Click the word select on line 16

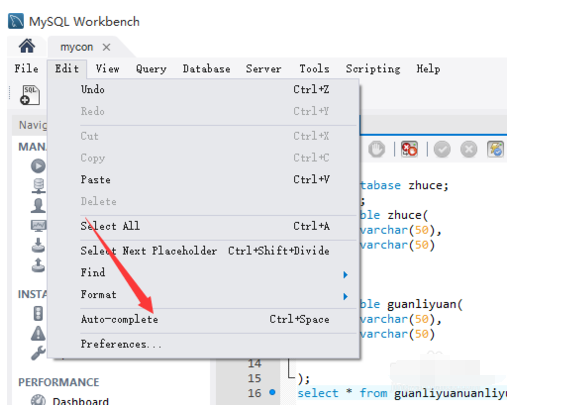coord(318,393)
